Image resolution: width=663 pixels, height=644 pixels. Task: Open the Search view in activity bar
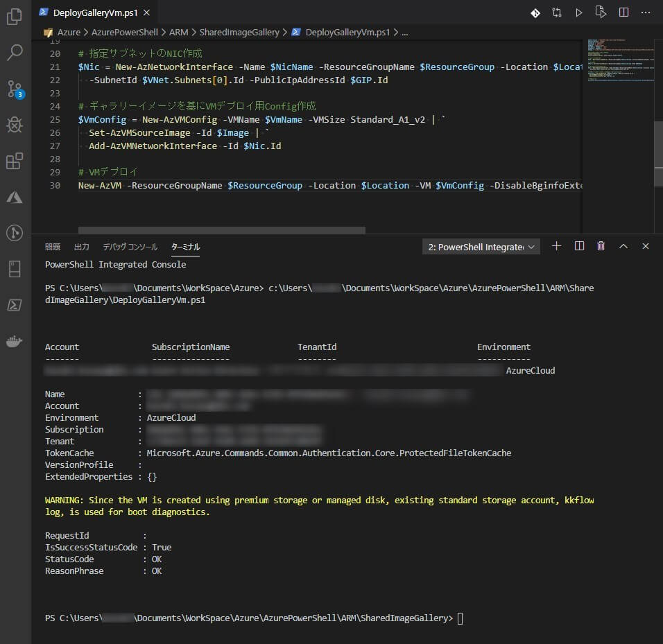tap(15, 53)
